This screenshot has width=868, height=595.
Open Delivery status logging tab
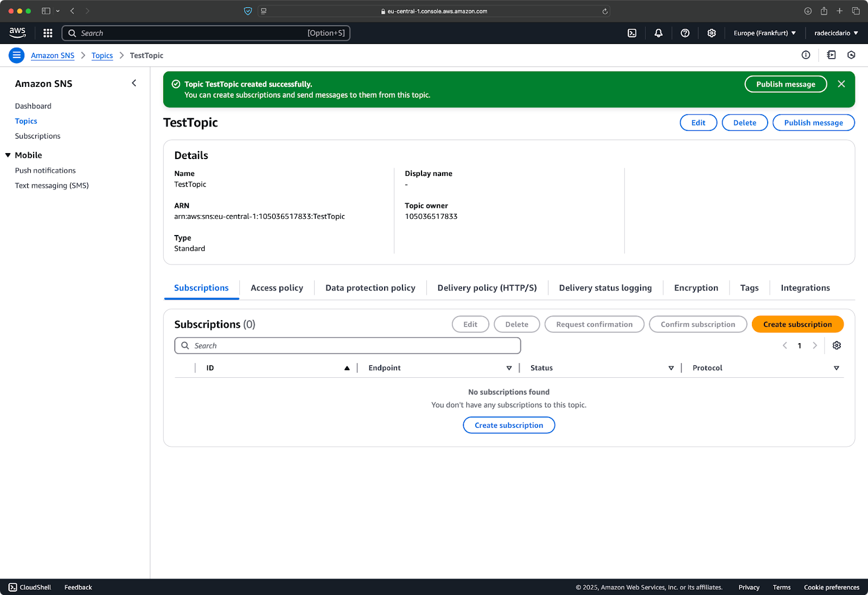[605, 288]
